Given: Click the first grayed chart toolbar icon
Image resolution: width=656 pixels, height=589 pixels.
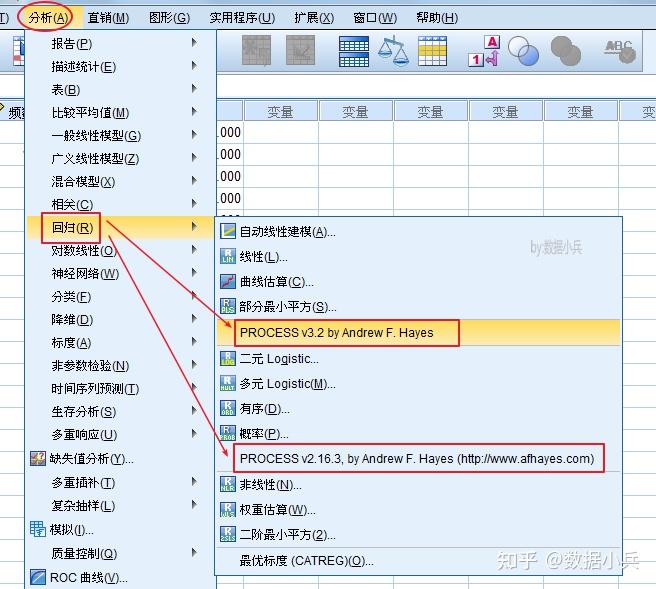Looking at the screenshot, I should (256, 50).
